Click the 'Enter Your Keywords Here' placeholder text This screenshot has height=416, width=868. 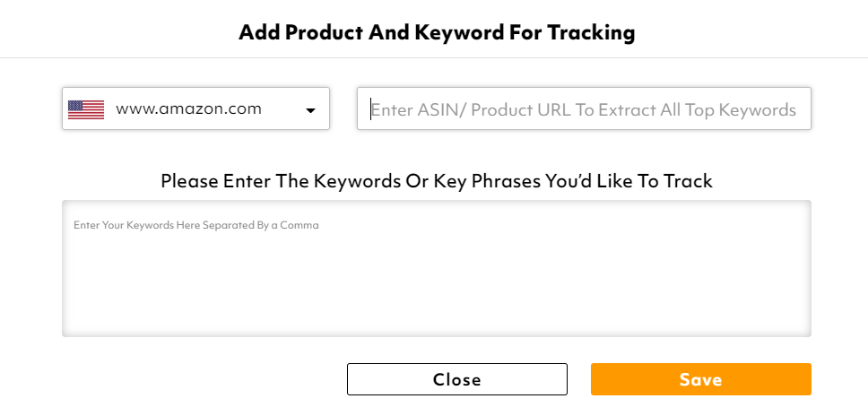(x=195, y=225)
